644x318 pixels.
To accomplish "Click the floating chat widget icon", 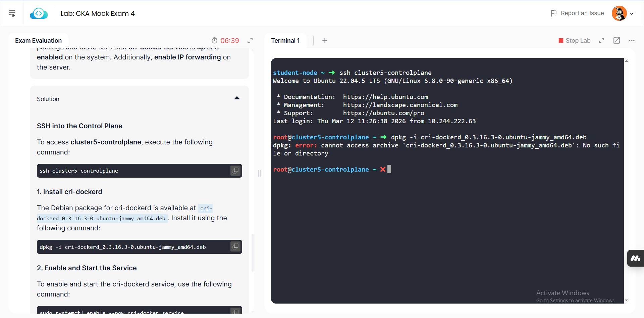I will [635, 258].
